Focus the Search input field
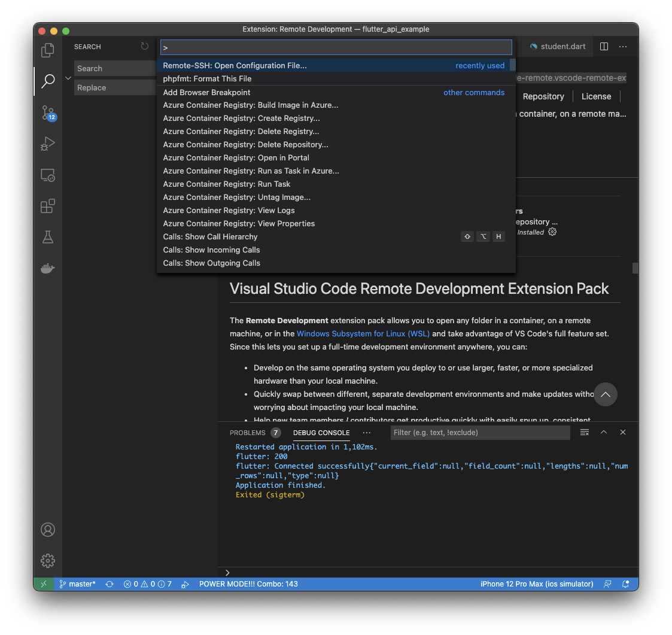The width and height of the screenshot is (672, 635). [x=115, y=69]
